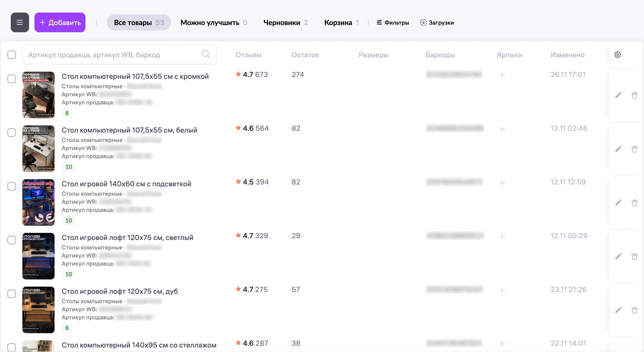
Task: Add label to 107,5x55 с кромкой row
Action: (x=502, y=75)
